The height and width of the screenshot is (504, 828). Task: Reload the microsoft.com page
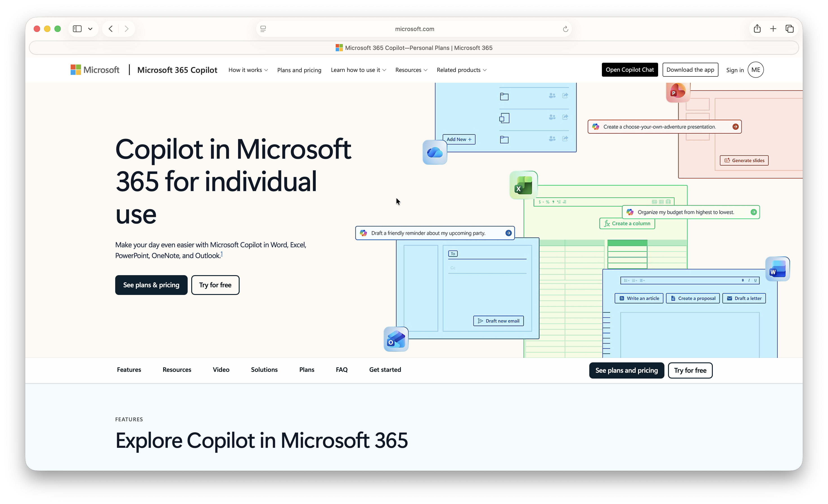pyautogui.click(x=566, y=29)
